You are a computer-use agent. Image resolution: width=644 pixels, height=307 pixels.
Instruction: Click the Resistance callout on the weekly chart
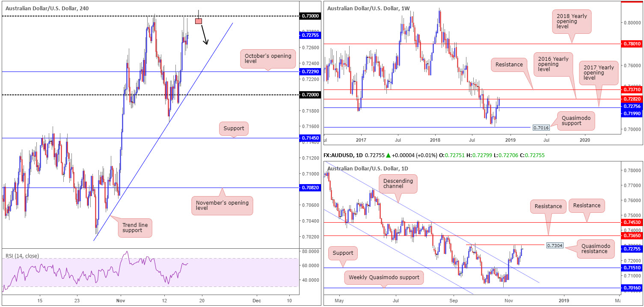point(509,65)
